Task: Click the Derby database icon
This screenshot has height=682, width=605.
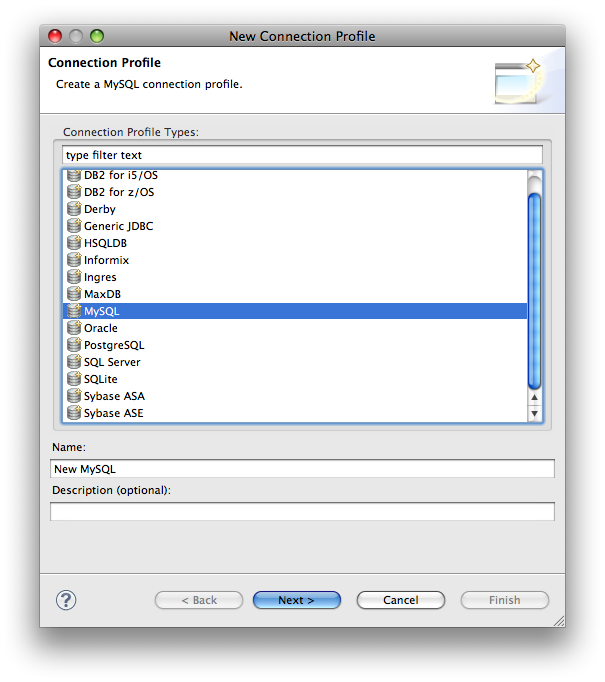Action: tap(74, 209)
